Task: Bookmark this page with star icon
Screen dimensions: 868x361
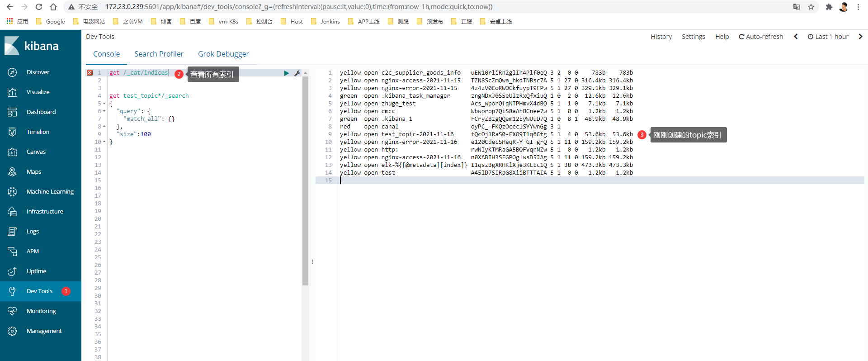Action: click(x=811, y=7)
